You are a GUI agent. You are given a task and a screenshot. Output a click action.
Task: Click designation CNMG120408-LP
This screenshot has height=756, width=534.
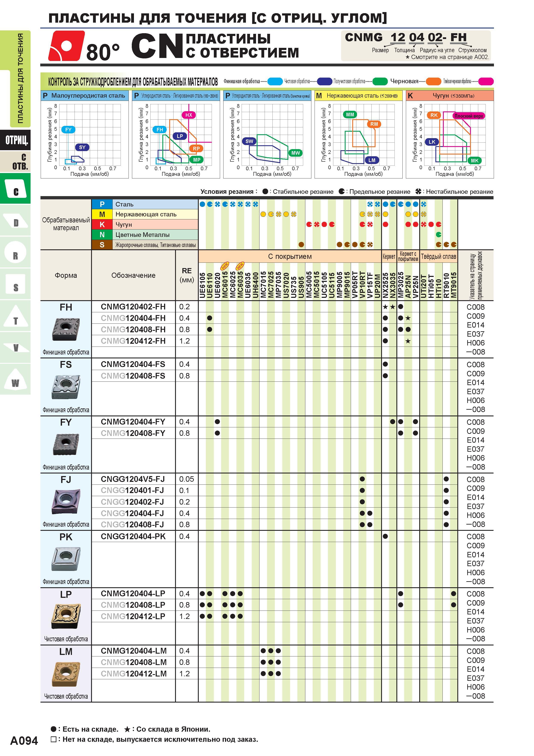tap(133, 605)
